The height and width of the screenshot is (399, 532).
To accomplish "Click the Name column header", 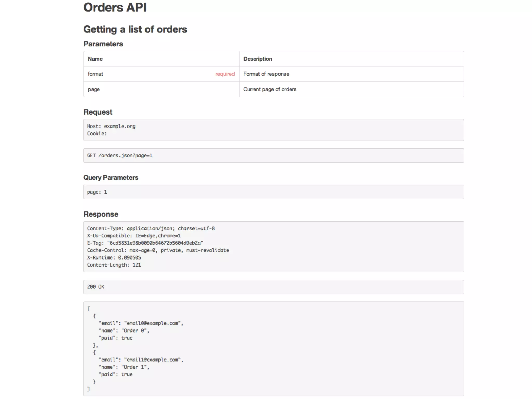I will [95, 59].
